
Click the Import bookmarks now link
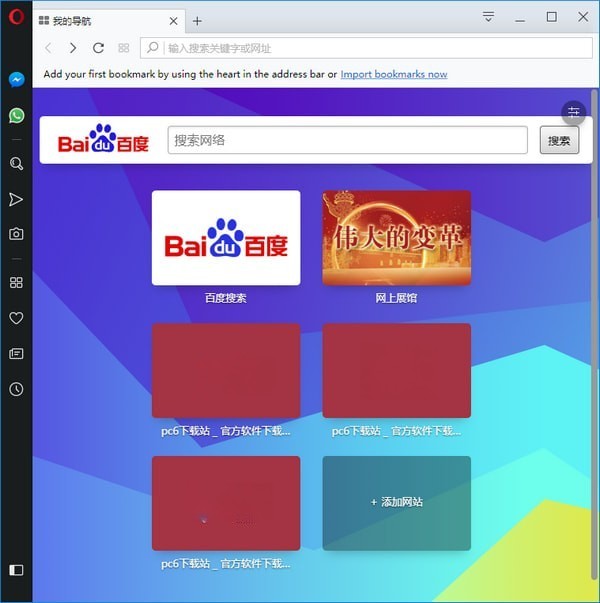(394, 74)
